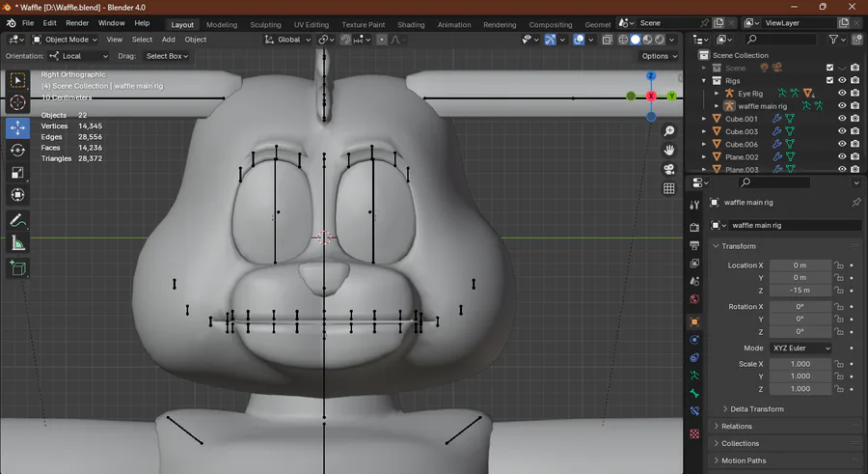Expand Cube.006 in the outliner
The image size is (868, 474).
(704, 144)
